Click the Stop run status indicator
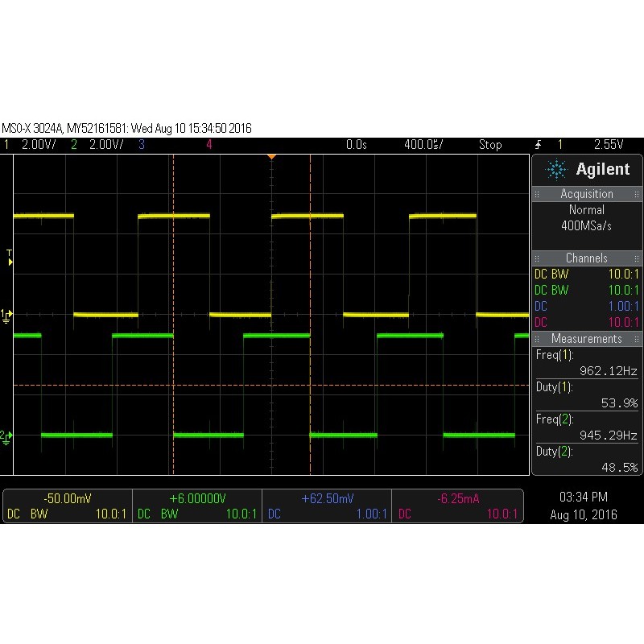644x644 pixels. [x=490, y=145]
